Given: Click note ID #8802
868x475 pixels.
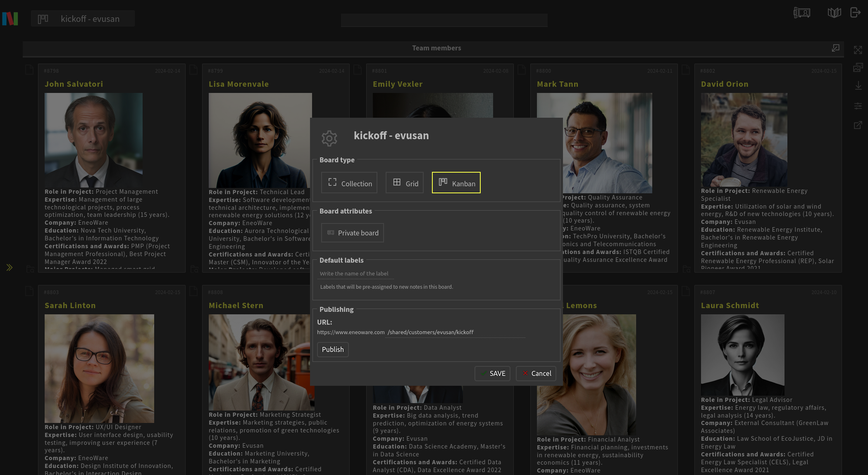Looking at the screenshot, I should [708, 71].
